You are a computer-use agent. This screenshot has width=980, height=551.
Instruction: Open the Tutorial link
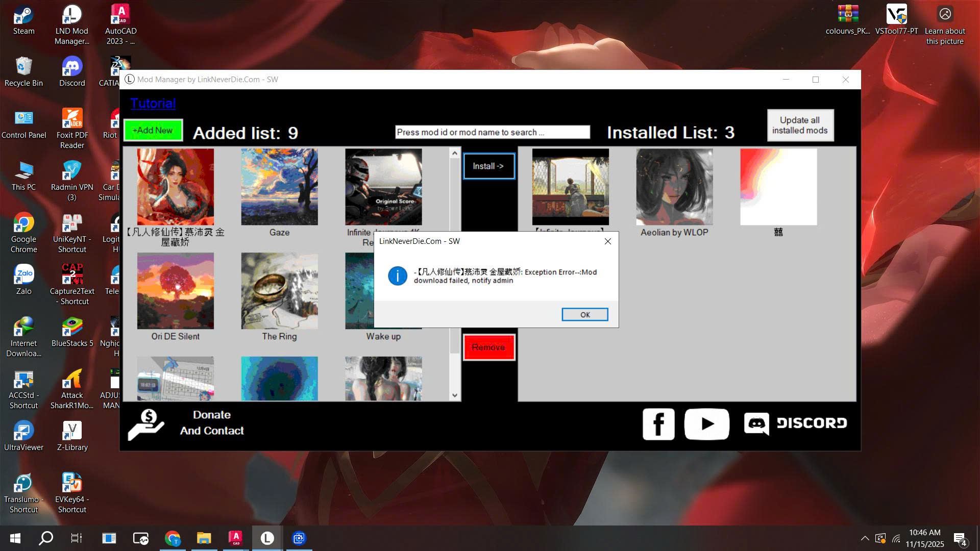[x=153, y=104]
